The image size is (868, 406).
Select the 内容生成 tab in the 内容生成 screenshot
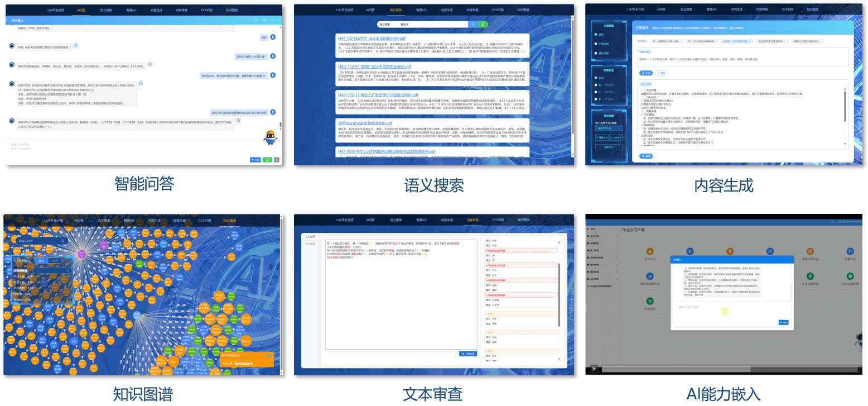pyautogui.click(x=738, y=9)
